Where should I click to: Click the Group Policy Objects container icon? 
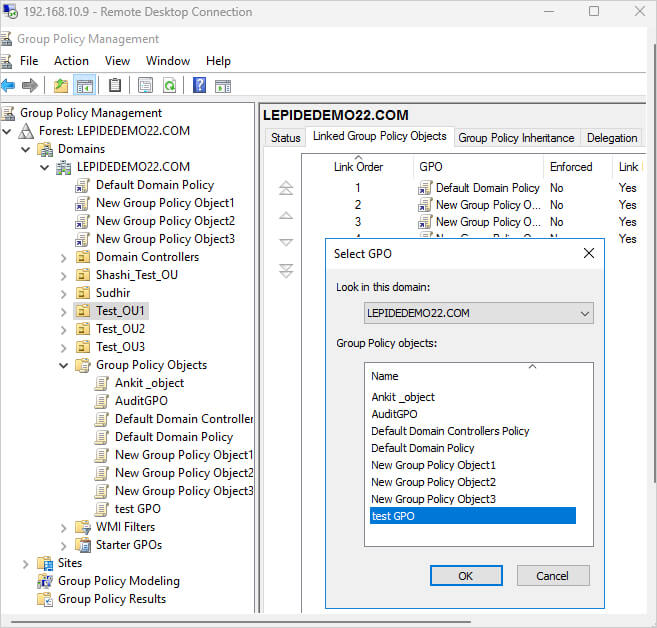coord(83,365)
